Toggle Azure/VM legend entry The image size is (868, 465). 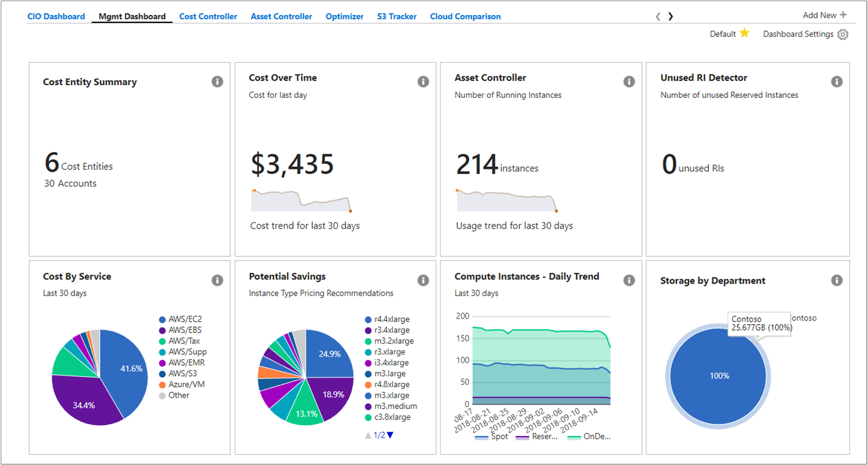point(181,384)
